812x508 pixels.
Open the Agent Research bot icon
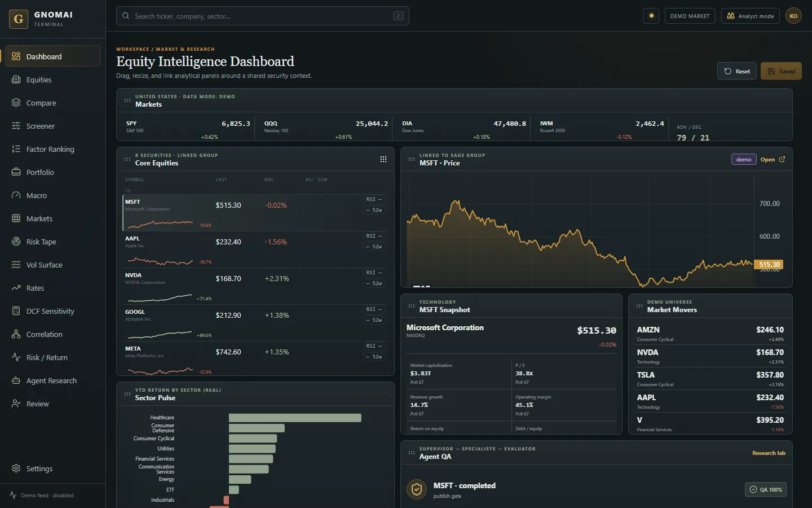pos(16,380)
